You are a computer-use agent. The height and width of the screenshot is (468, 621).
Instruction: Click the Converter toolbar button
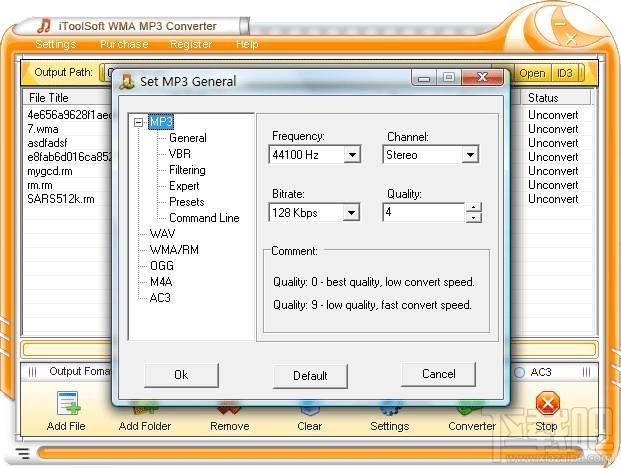(472, 416)
